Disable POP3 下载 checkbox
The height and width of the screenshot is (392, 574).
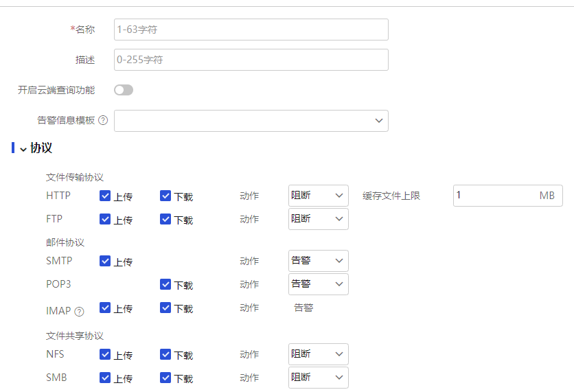165,284
